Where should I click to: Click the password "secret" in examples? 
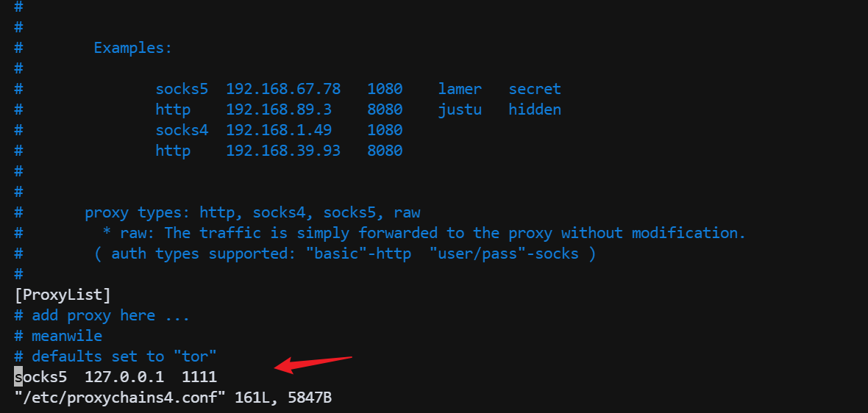click(x=535, y=89)
